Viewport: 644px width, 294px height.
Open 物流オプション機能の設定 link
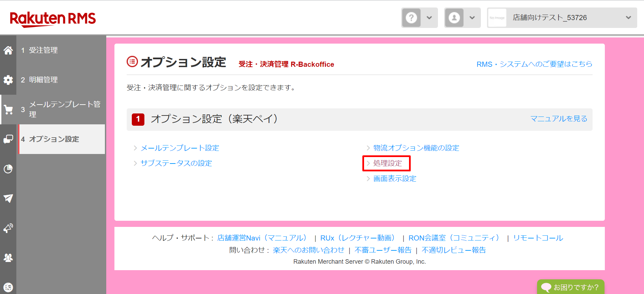tap(416, 148)
